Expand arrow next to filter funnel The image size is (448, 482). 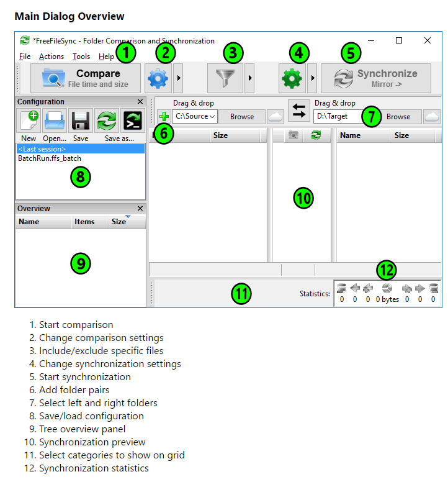click(249, 78)
